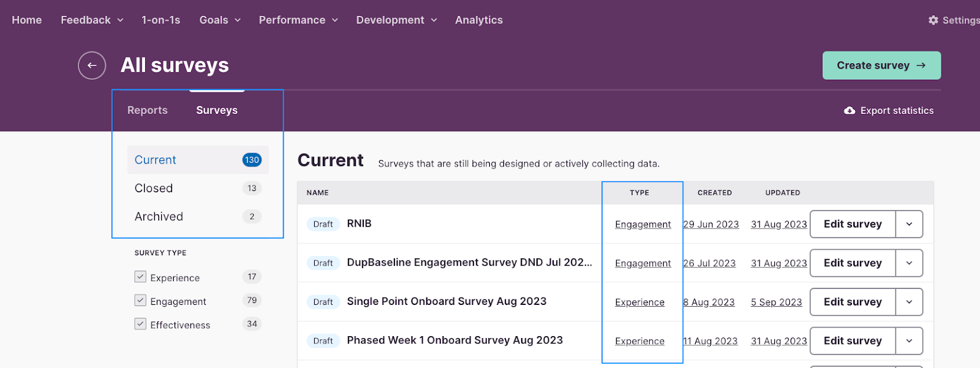Screen dimensions: 980x368
Task: Click the 8 Aug 2023 created date
Action: pos(709,302)
